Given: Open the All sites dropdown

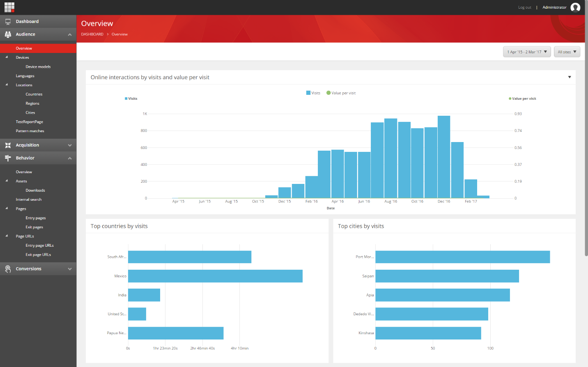Looking at the screenshot, I should click(x=567, y=52).
